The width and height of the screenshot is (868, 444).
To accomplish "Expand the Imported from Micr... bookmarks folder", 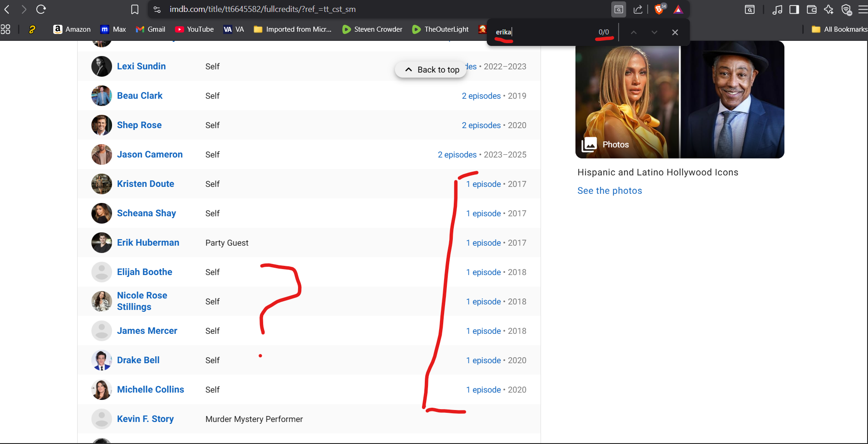I will click(293, 29).
